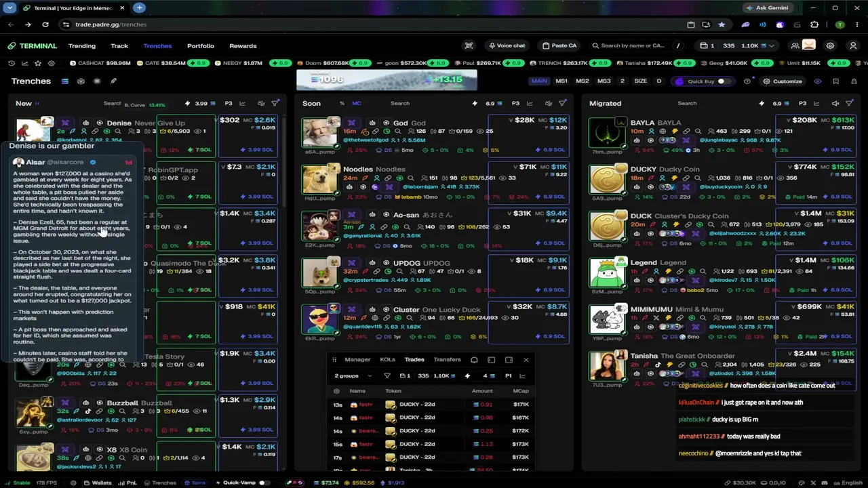Pause the New column feed
868x488 pixels.
[x=37, y=104]
